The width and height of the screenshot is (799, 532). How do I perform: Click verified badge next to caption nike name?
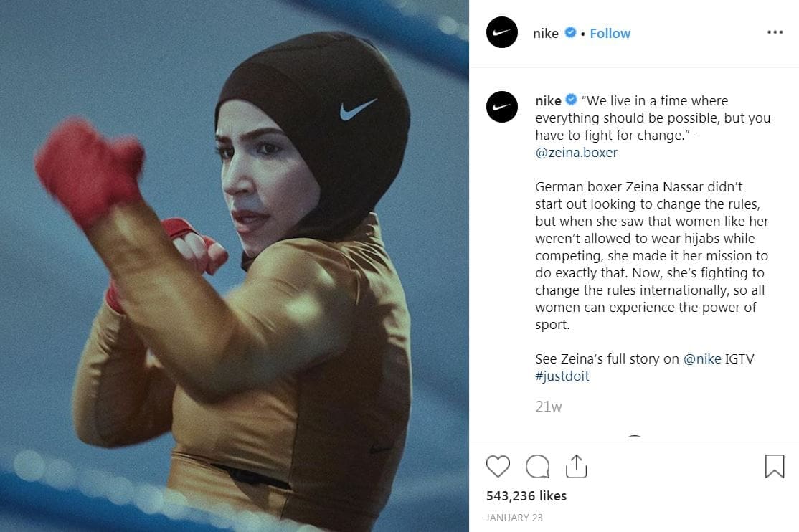click(571, 100)
